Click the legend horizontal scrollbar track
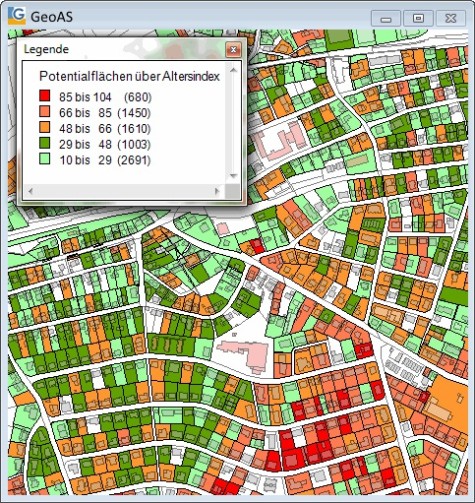Viewport: 475px width, 503px height. click(x=124, y=191)
